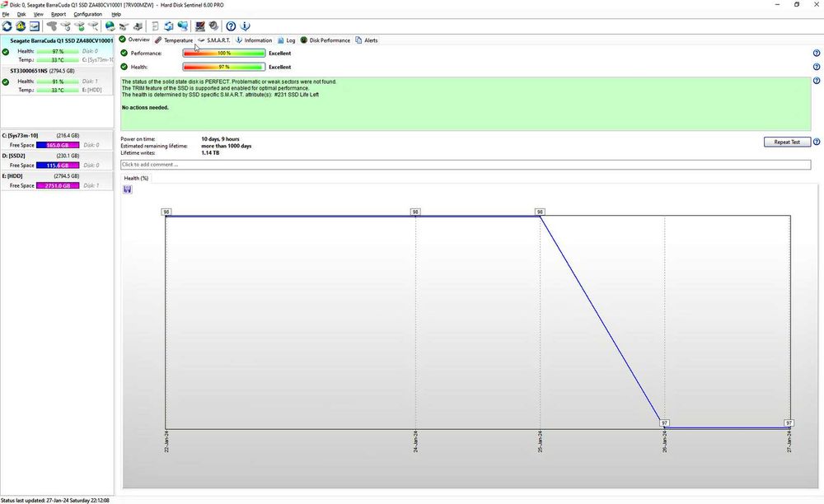
Task: Switch to the S.M.A.R.T. tab
Action: coord(214,40)
